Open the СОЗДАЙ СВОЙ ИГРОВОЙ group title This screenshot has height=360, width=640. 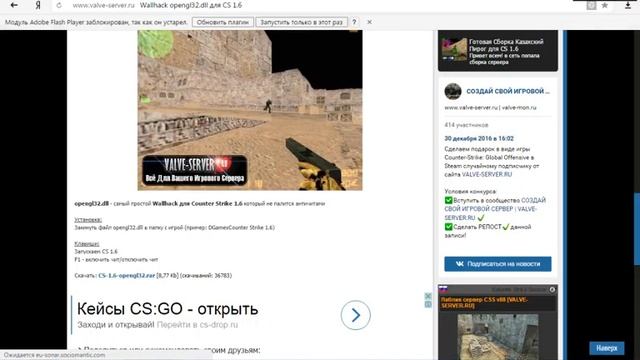(508, 91)
